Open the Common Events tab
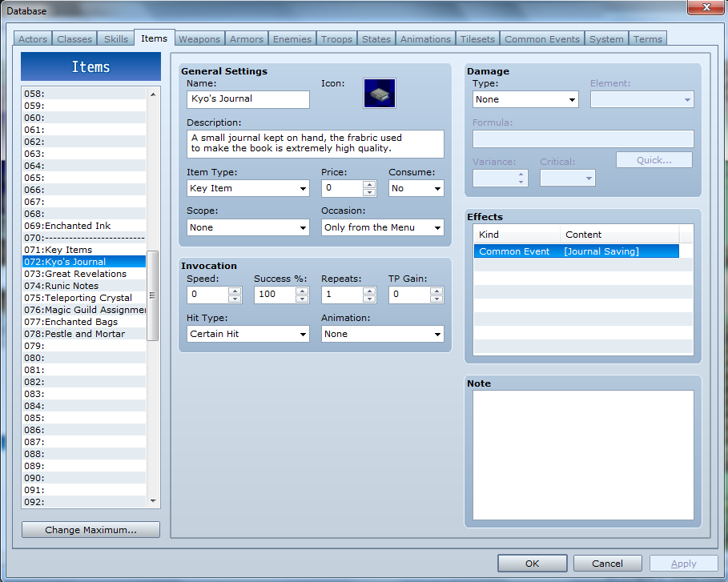This screenshot has height=582, width=728. click(541, 39)
